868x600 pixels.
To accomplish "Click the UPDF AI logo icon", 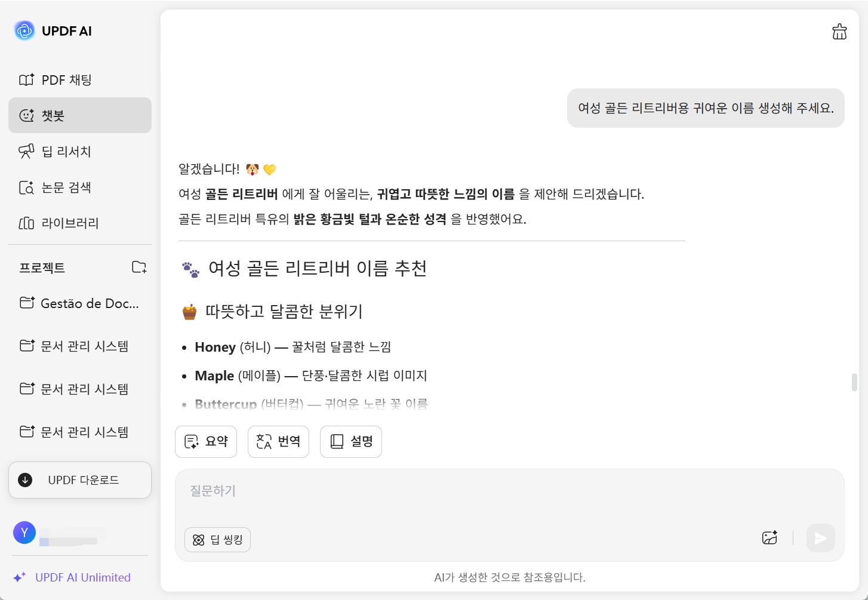I will [24, 30].
